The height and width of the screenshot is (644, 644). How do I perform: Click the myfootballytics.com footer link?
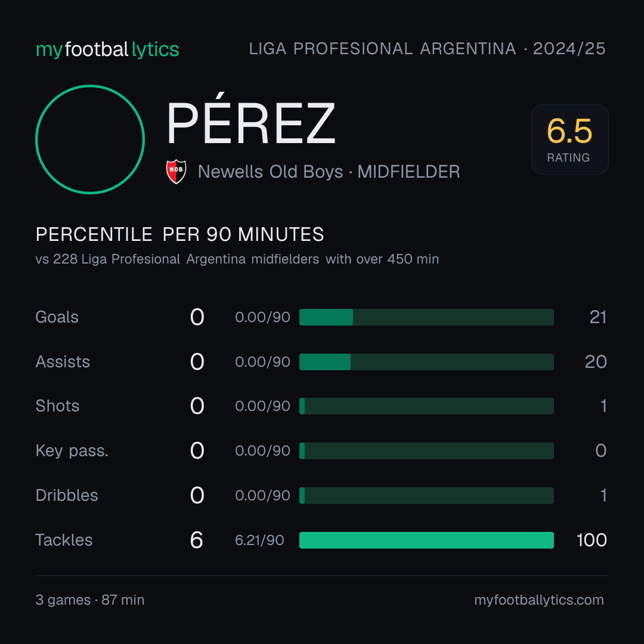coord(539,600)
